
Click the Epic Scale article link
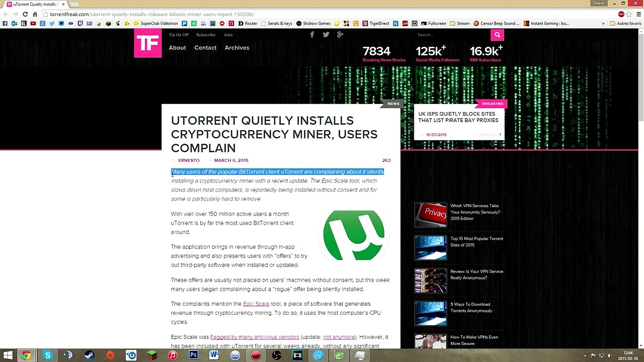pyautogui.click(x=256, y=304)
